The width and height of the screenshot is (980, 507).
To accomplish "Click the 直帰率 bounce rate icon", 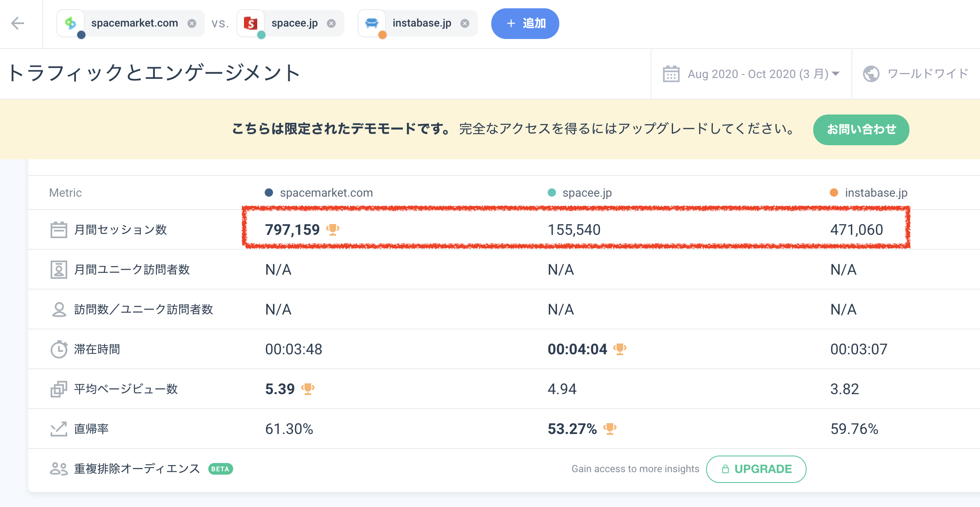I will coord(59,429).
